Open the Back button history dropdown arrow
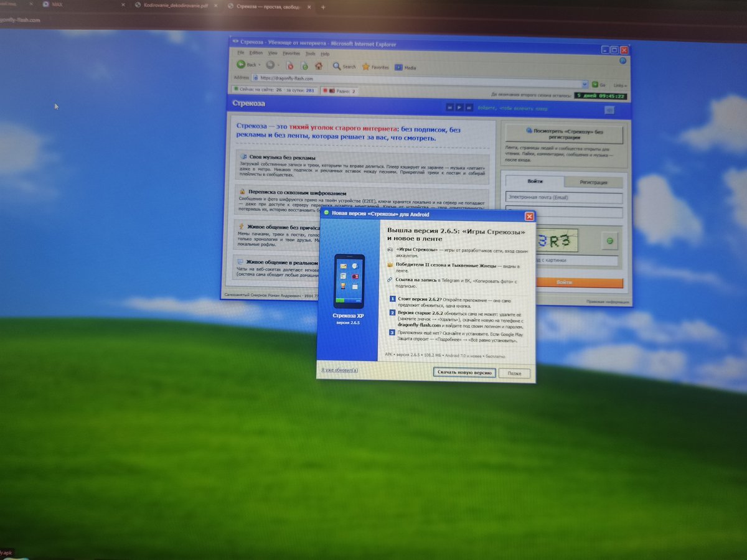 tap(261, 65)
